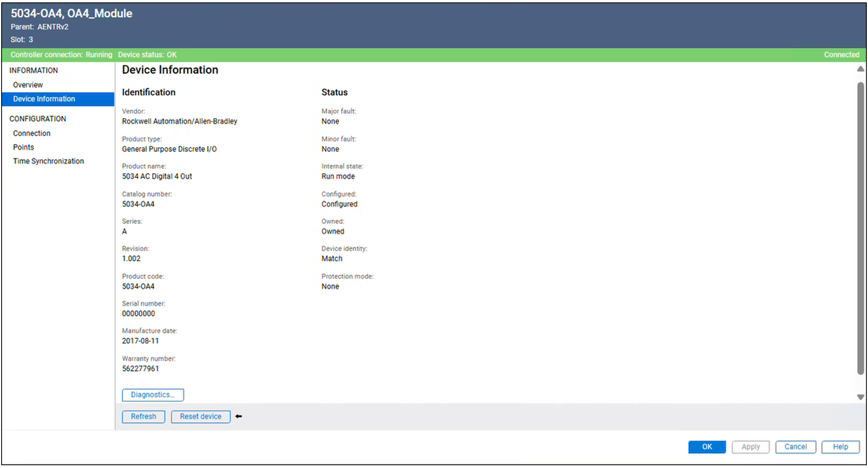This screenshot has width=868, height=468.
Task: Click the revision value 1.002
Action: click(x=131, y=258)
